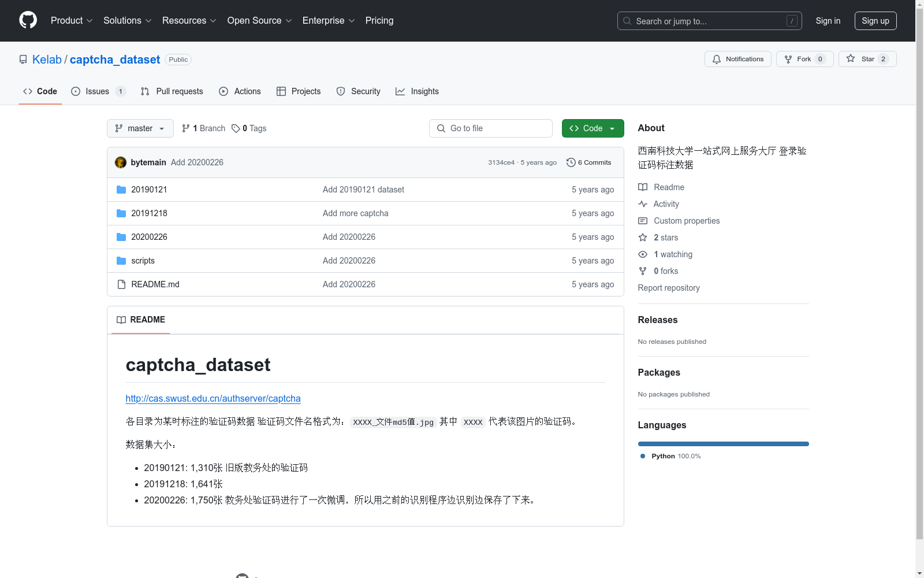View the 6 Commits history

click(588, 162)
